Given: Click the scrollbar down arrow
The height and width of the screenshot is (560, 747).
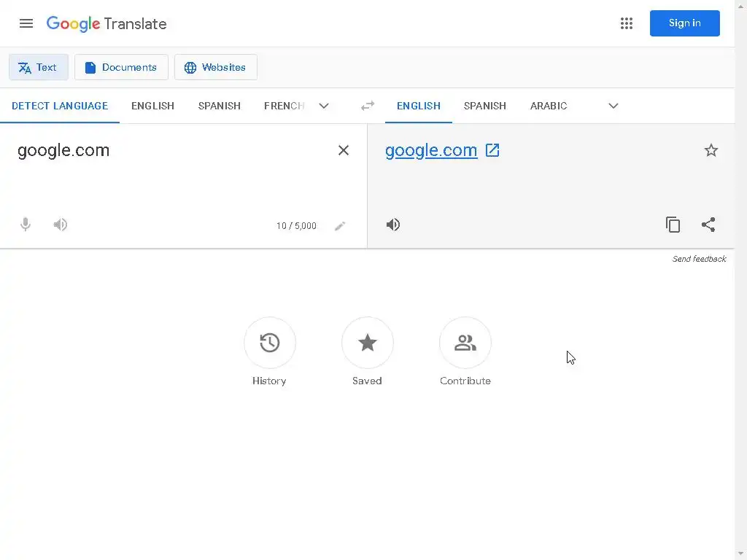Looking at the screenshot, I should coord(741,554).
